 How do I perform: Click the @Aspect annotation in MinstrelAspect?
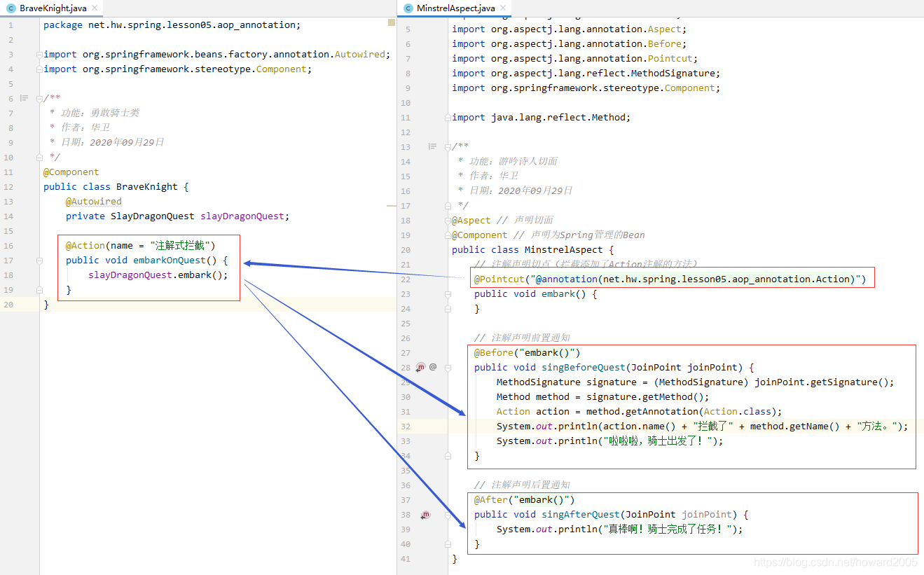[471, 221]
